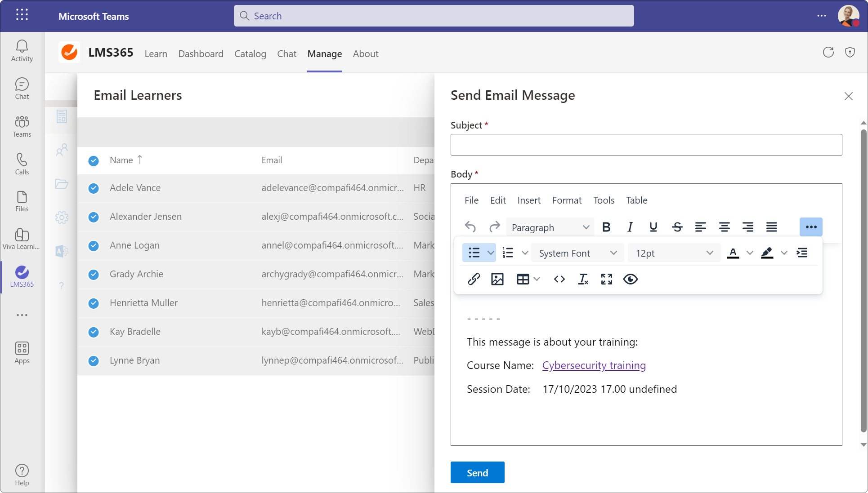Open Apps store in sidebar
This screenshot has height=493, width=868.
[22, 353]
